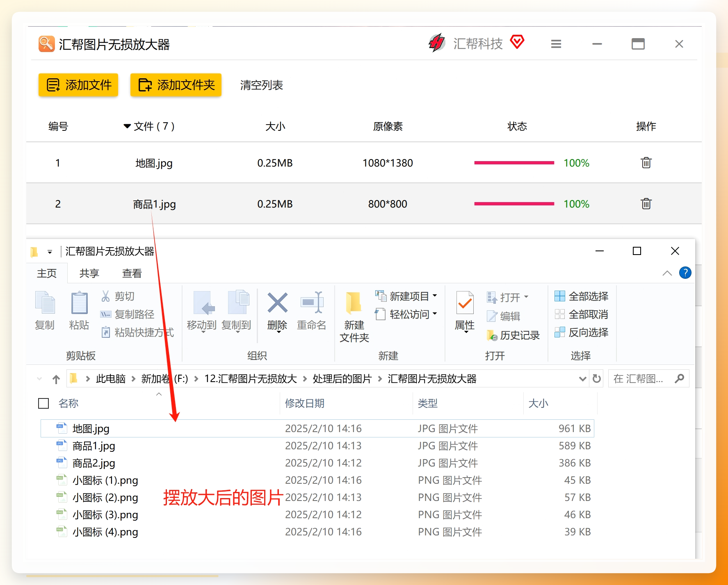The height and width of the screenshot is (585, 728).
Task: Click the 重命名 icon
Action: pos(312,303)
